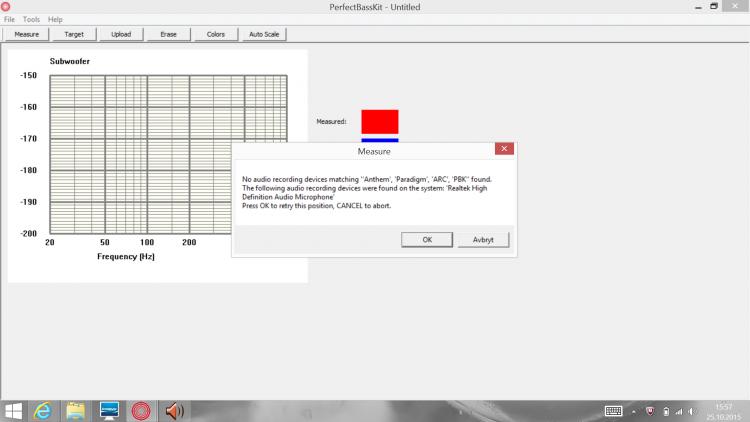This screenshot has width=750, height=422.
Task: Open File Explorer from the taskbar
Action: pos(76,411)
